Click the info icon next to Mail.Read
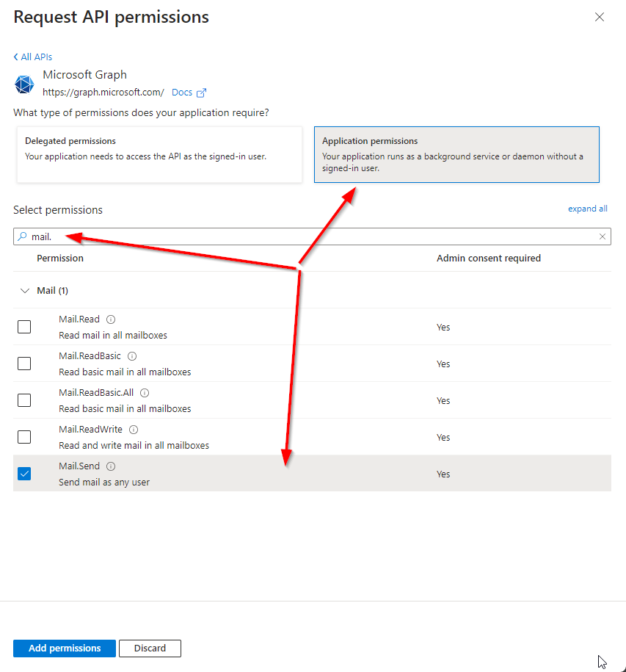 [x=111, y=319]
